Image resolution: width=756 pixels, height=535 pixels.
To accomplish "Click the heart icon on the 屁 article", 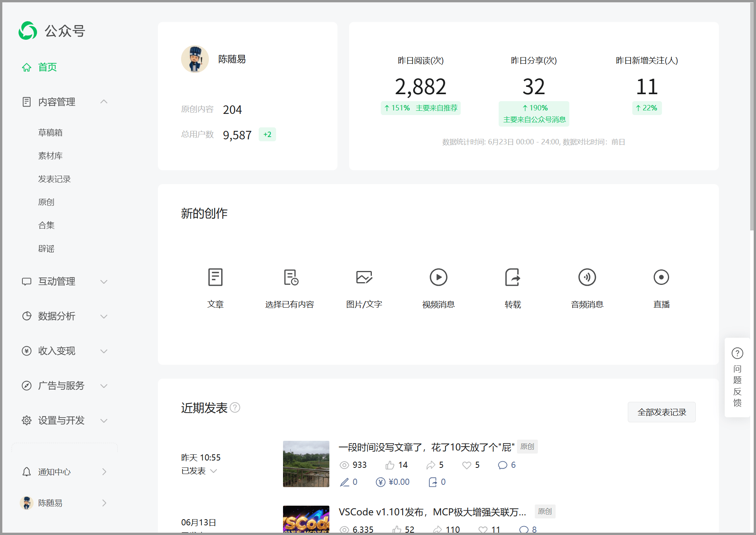I will (x=466, y=465).
